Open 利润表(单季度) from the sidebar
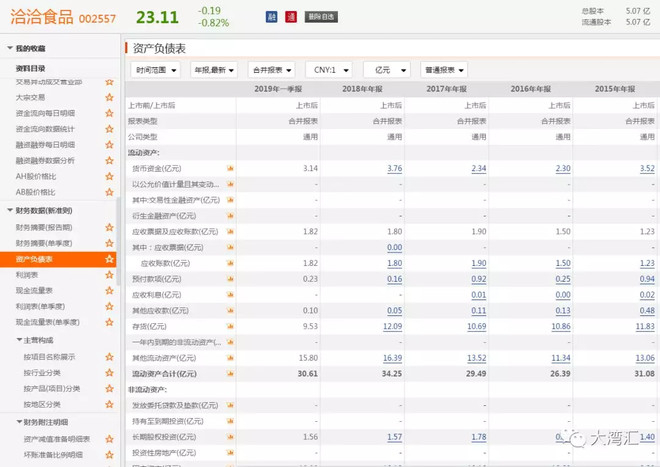 click(x=40, y=306)
